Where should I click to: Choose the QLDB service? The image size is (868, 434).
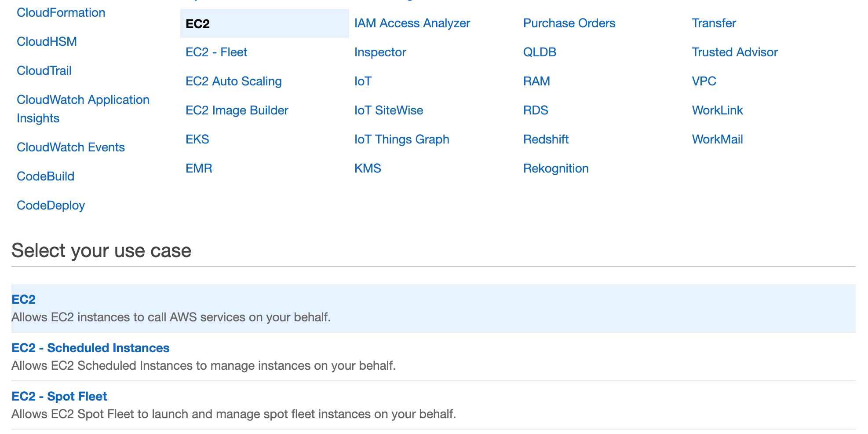(x=540, y=52)
